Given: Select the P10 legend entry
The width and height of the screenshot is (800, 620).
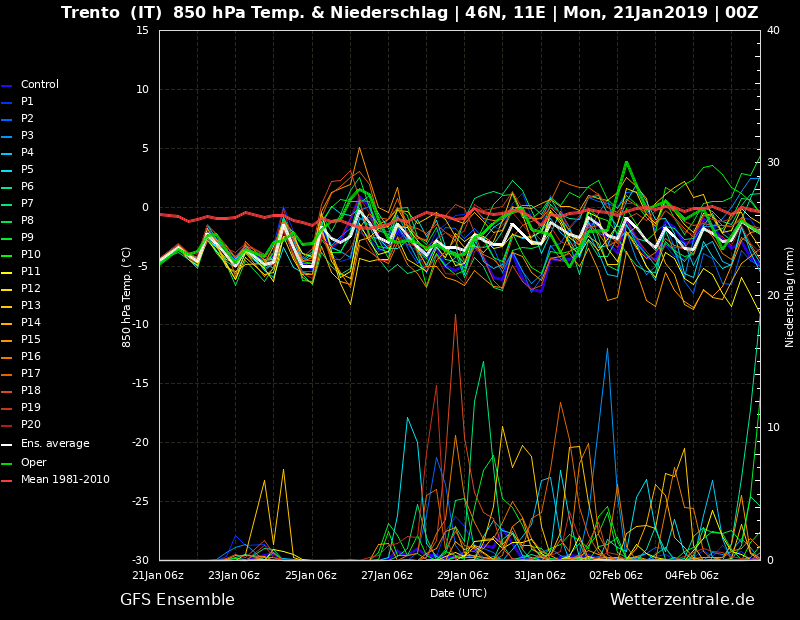Looking at the screenshot, I should [x=21, y=255].
